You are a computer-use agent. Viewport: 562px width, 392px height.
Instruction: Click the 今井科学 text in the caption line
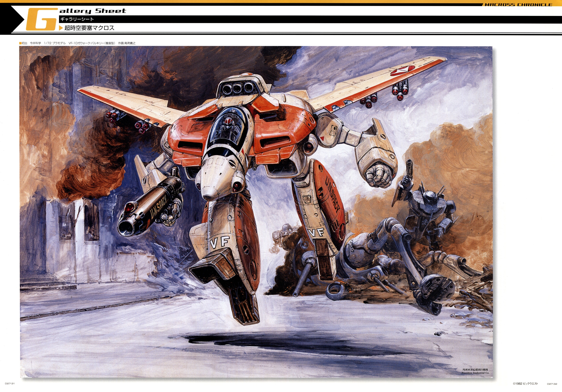35,43
